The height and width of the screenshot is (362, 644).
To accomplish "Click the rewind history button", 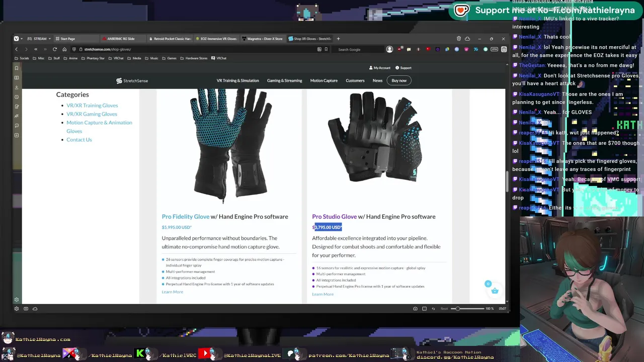I will (x=36, y=49).
